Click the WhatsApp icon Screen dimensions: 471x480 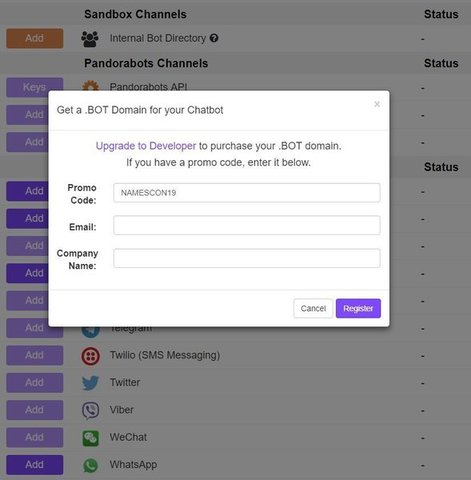point(90,465)
